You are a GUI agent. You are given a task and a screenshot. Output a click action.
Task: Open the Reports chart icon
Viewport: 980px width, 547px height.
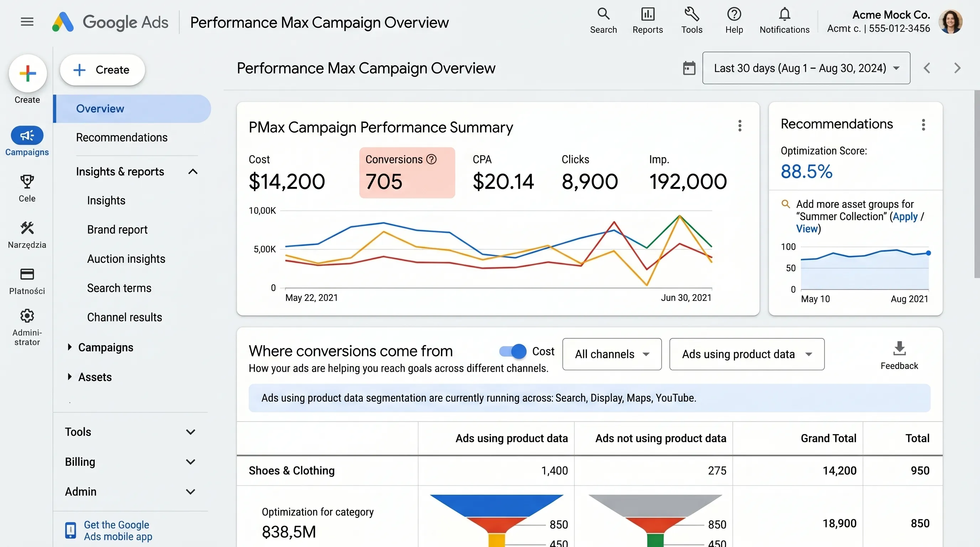click(647, 14)
